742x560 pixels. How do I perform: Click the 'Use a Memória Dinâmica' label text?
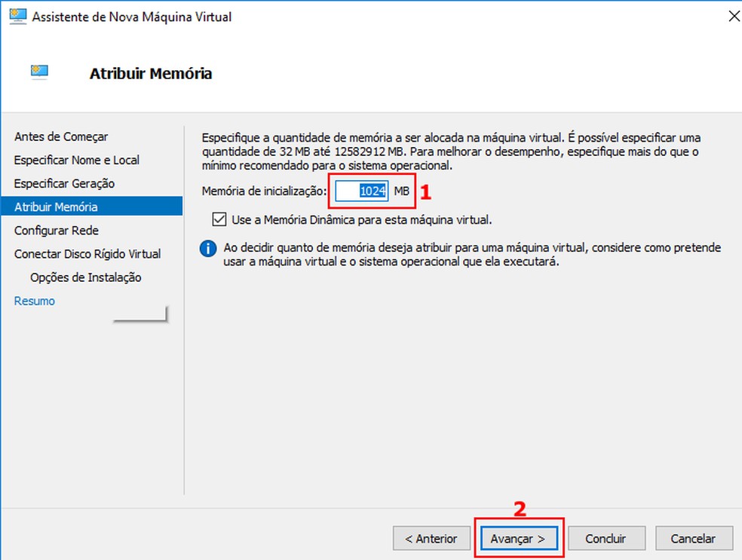(x=361, y=220)
